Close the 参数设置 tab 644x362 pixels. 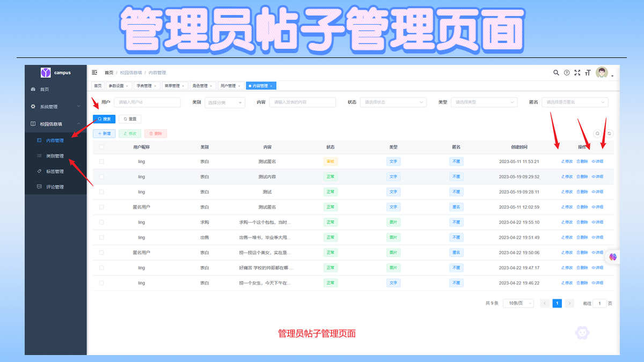pyautogui.click(x=127, y=86)
